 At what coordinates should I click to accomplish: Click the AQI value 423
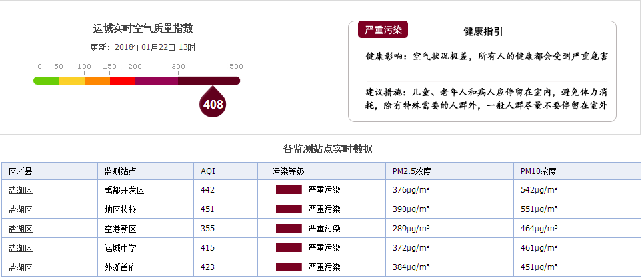[x=208, y=268]
